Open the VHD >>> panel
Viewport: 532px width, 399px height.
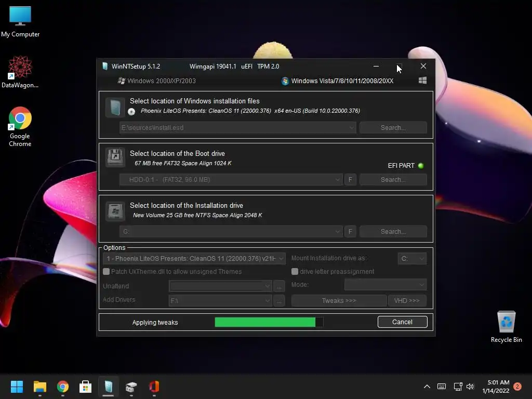pos(407,301)
